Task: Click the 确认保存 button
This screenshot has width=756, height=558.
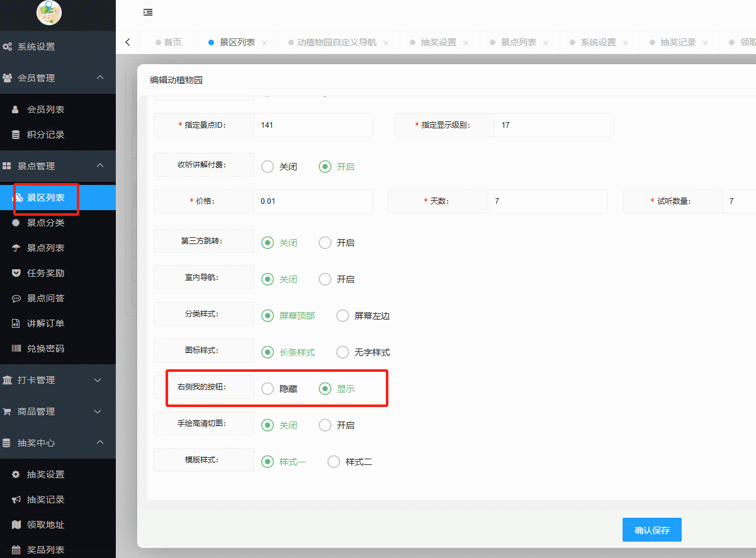Action: [x=652, y=530]
